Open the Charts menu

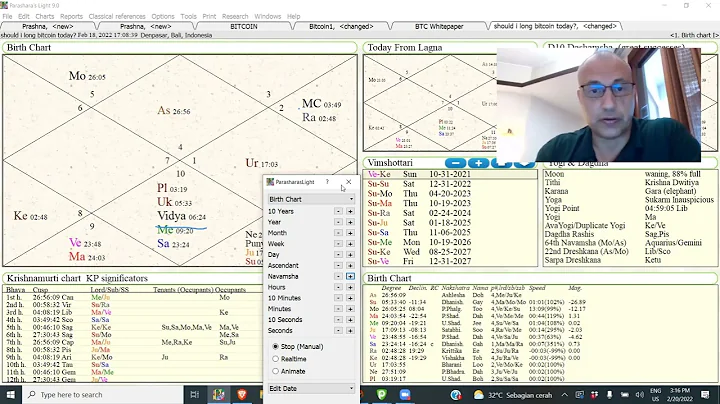[45, 16]
